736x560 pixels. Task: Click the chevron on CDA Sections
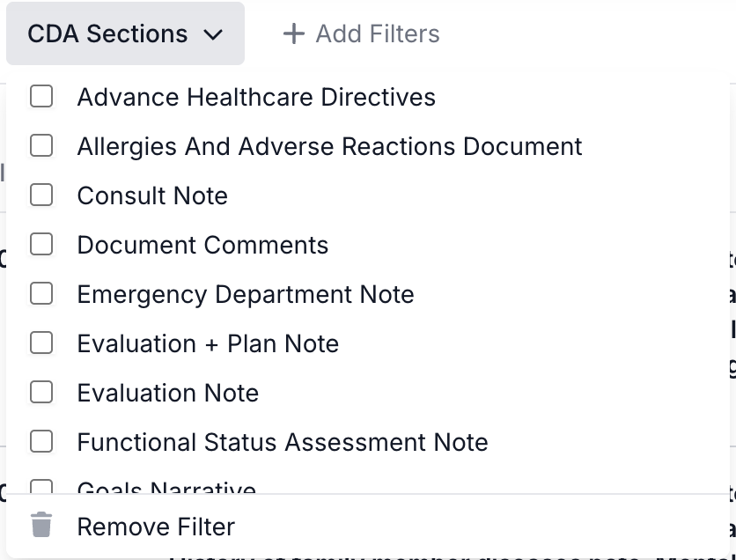click(x=213, y=34)
